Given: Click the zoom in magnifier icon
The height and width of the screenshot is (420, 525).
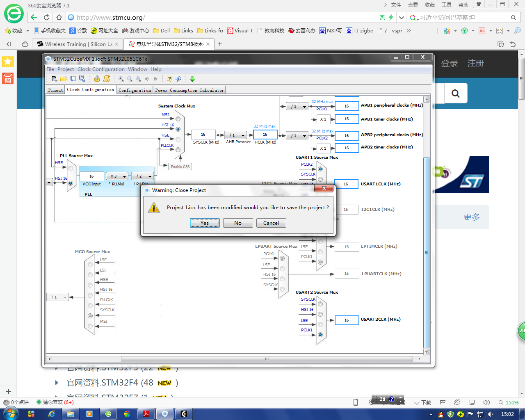Looking at the screenshot, I should pos(121,79).
